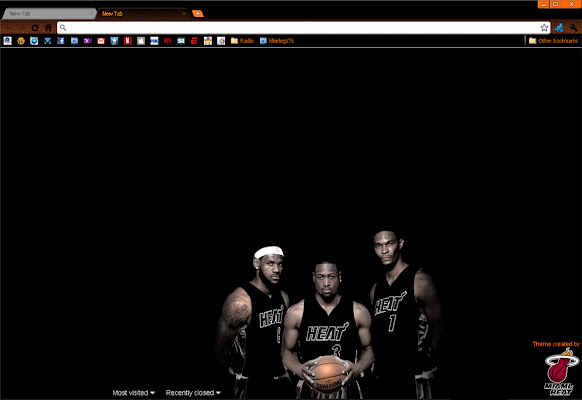Open the red N bookmark icon
Viewport: 582px width, 400px height.
pyautogui.click(x=128, y=41)
